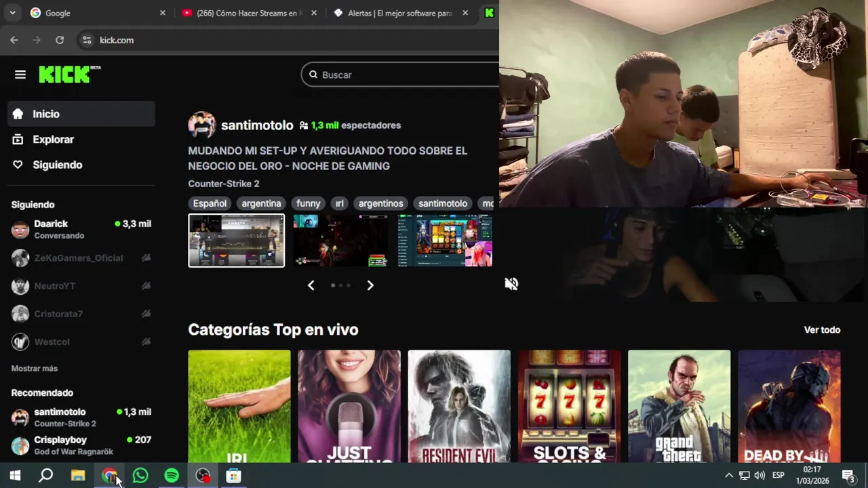Open the Kick hamburger menu
Viewport: 868px width, 488px height.
click(x=20, y=75)
